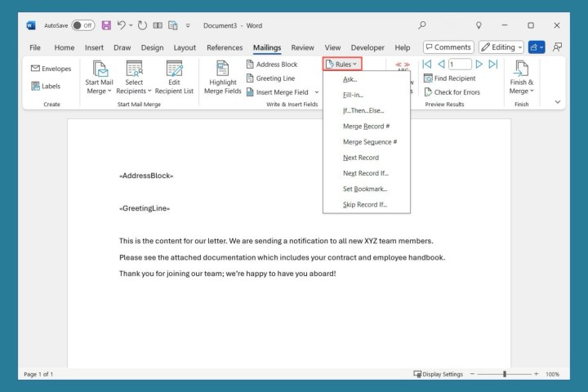
Task: Click the Labels icon
Action: click(x=36, y=86)
